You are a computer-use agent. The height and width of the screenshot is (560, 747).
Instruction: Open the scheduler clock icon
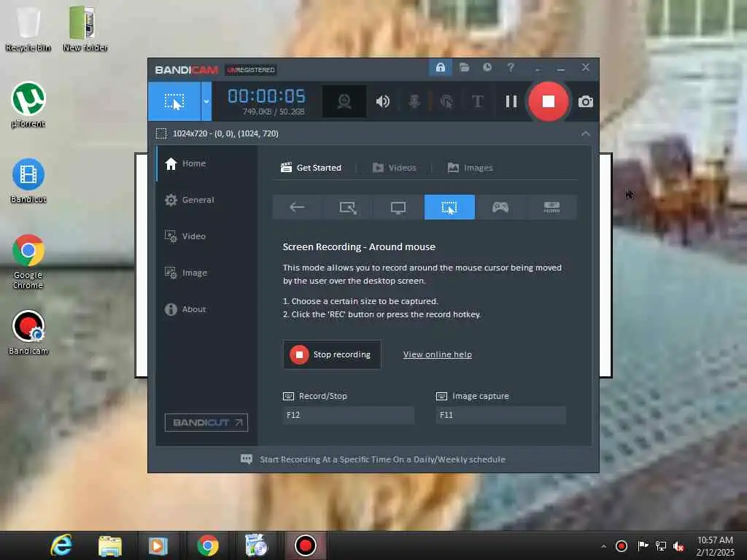coord(487,68)
